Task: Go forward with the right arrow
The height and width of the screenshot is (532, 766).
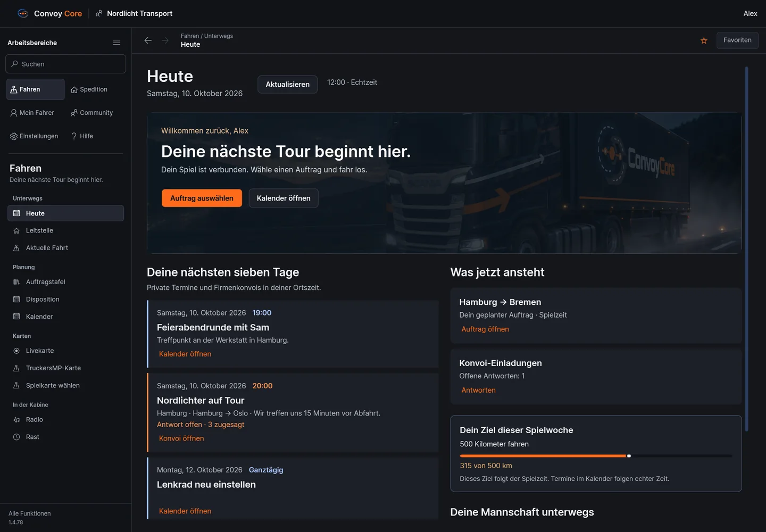Action: click(x=165, y=40)
